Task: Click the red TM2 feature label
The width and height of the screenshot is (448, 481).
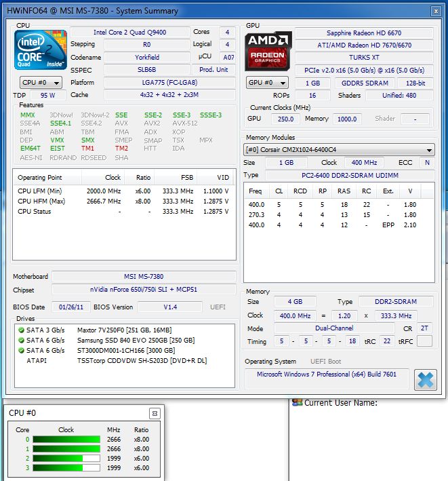Action: [121, 149]
